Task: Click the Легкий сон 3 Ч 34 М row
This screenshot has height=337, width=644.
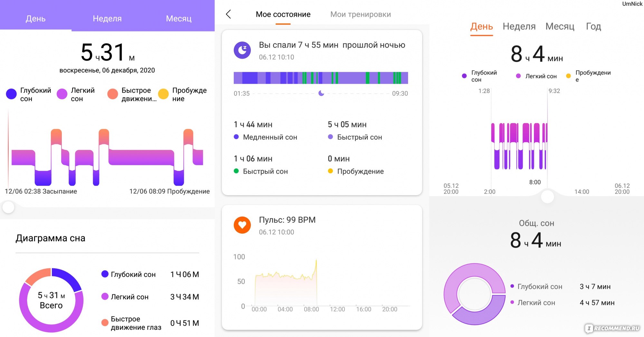Action: click(150, 297)
